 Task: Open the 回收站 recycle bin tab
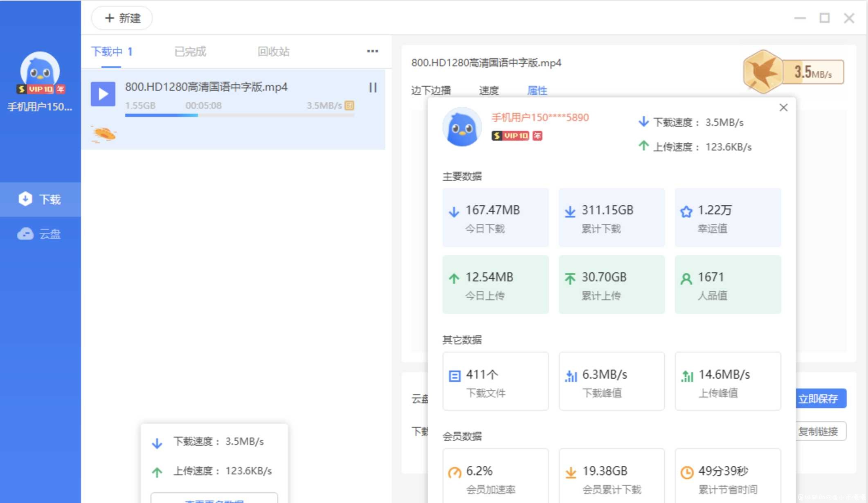coord(274,52)
